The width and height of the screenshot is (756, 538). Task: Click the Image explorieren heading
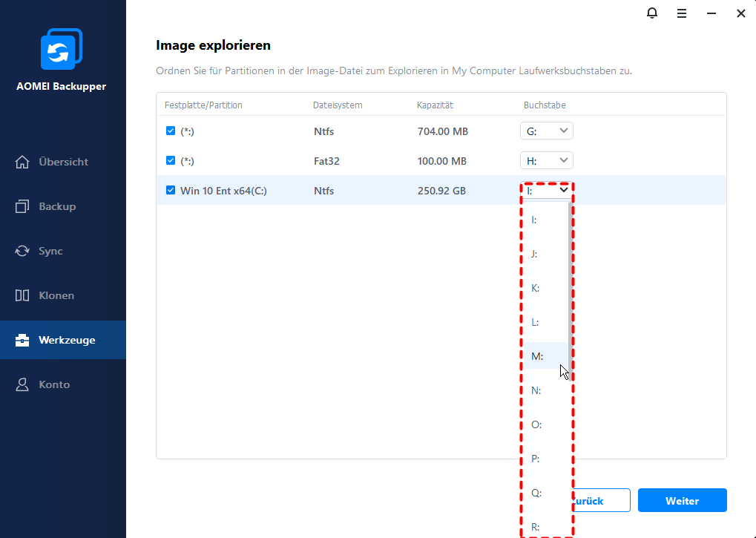click(x=213, y=45)
